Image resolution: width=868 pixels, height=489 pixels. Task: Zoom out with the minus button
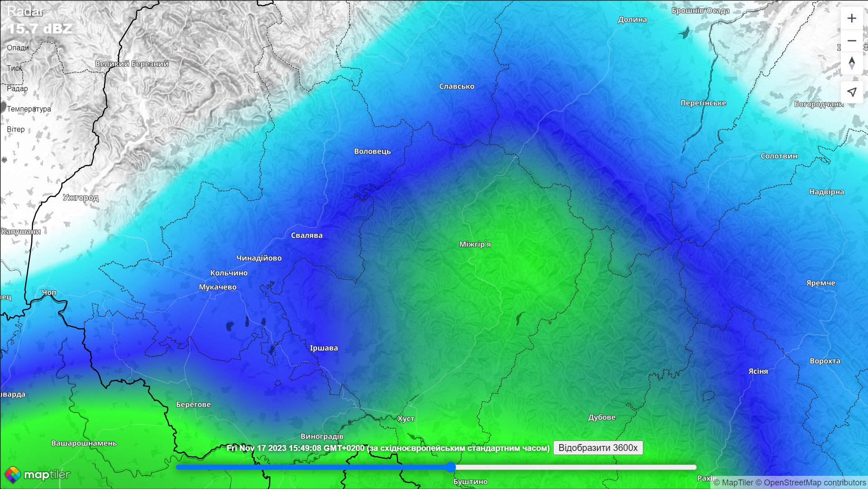point(852,41)
